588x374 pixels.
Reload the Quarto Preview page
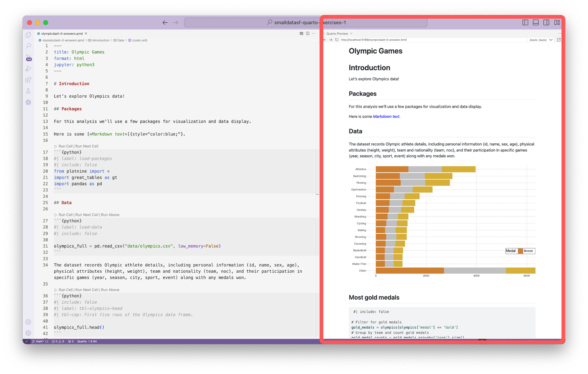tap(336, 40)
